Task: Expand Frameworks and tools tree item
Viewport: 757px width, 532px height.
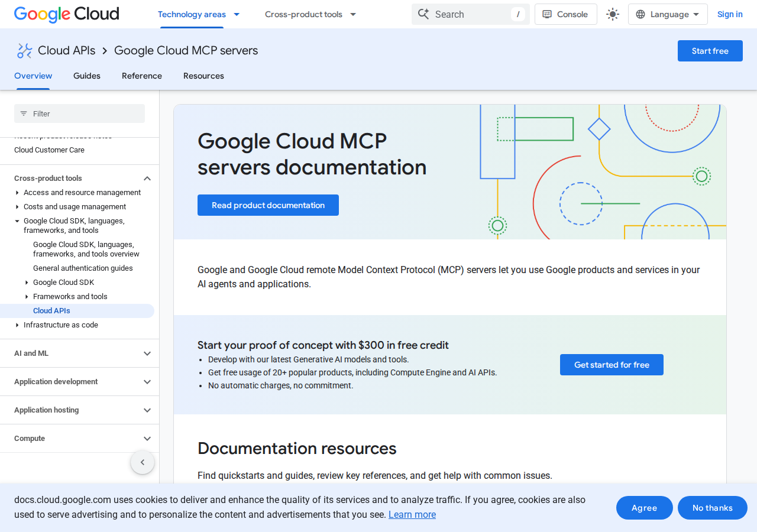Action: click(x=27, y=297)
